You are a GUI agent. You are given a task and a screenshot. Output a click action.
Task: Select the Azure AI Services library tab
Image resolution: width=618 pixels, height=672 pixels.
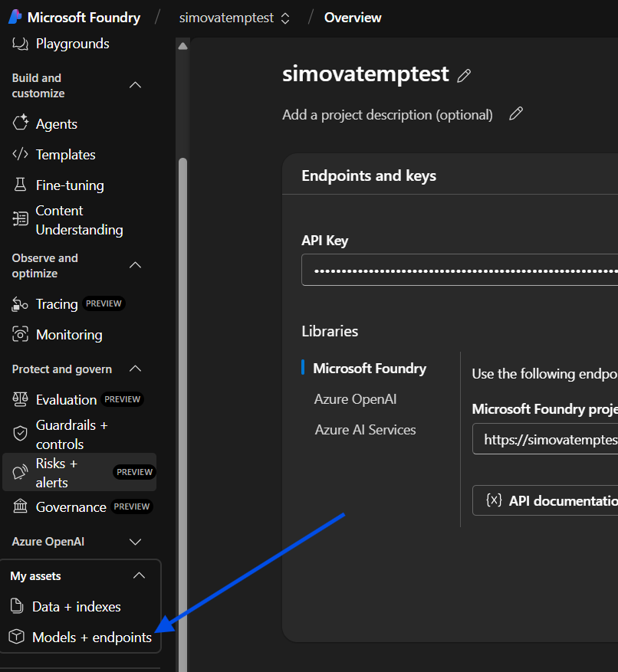pyautogui.click(x=365, y=430)
